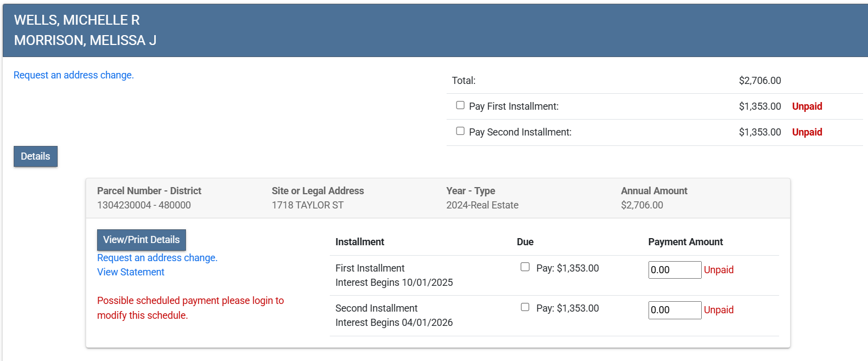
Task: Click the 2024-Real Estate year type value
Action: [482, 205]
